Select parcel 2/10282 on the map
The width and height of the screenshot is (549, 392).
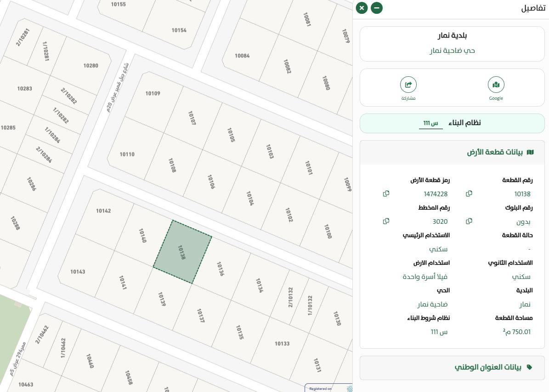pyautogui.click(x=68, y=96)
